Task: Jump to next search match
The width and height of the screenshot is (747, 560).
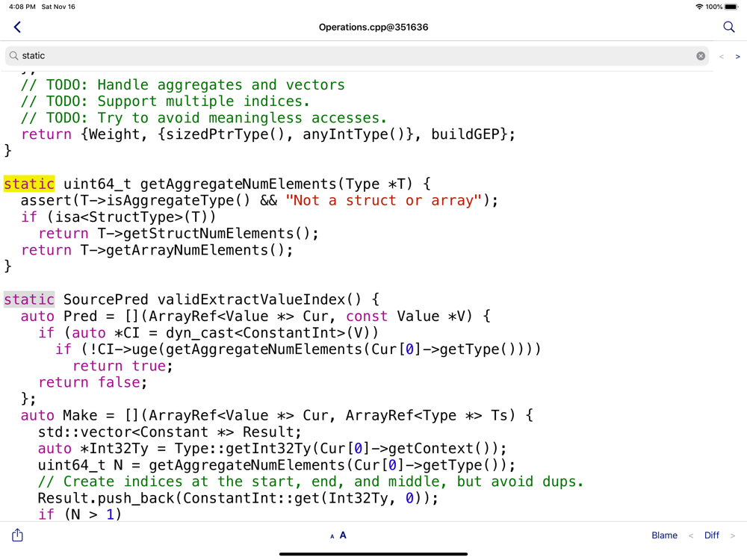Action: point(738,57)
